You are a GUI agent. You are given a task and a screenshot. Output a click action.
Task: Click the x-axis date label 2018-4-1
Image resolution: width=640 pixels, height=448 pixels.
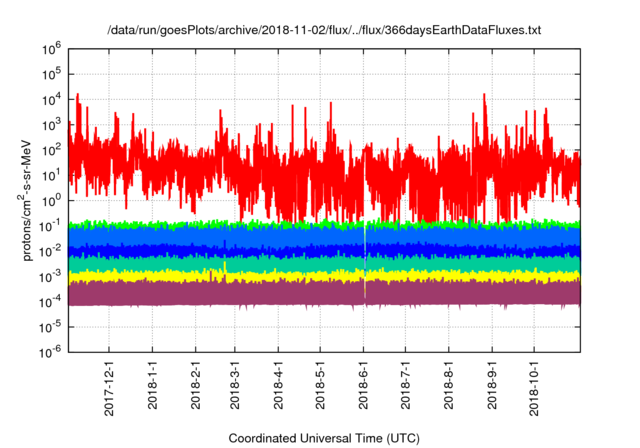point(278,384)
